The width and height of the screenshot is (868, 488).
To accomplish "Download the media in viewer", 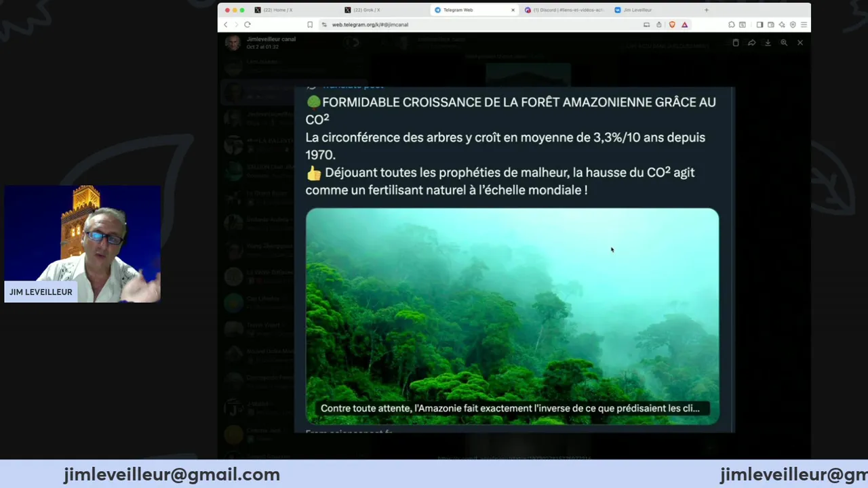I will [x=768, y=43].
